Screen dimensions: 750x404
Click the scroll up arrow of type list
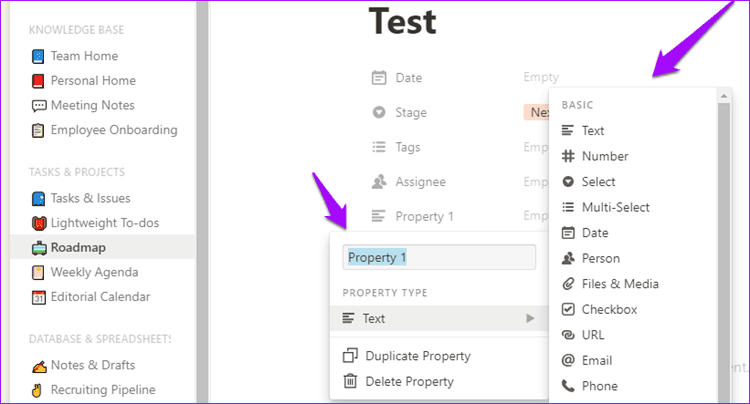724,96
